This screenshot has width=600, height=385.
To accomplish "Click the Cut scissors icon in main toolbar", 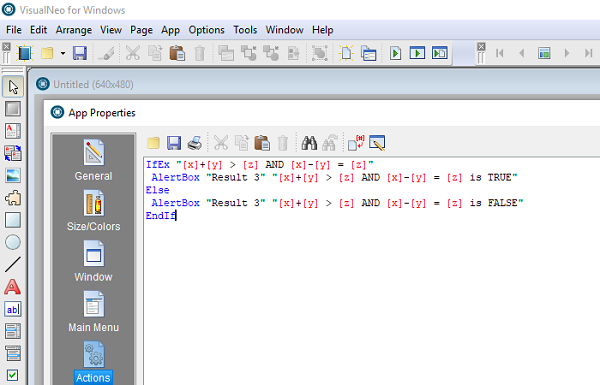I will pos(132,53).
